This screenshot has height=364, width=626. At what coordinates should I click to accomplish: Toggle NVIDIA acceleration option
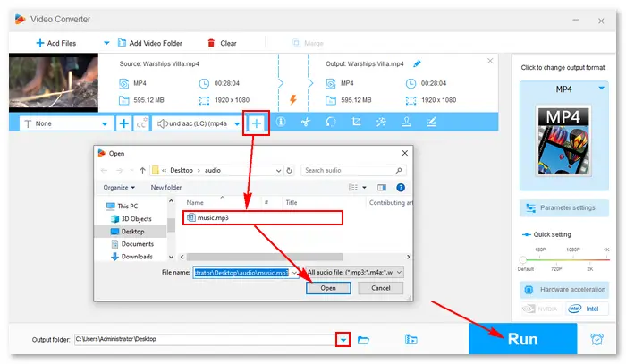(540, 309)
